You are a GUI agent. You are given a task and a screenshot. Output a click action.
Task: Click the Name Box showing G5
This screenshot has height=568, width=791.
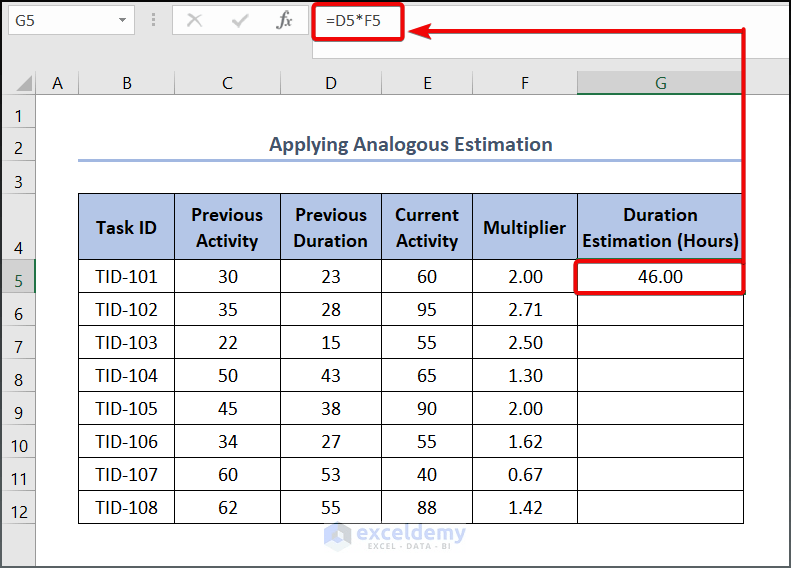click(x=72, y=20)
